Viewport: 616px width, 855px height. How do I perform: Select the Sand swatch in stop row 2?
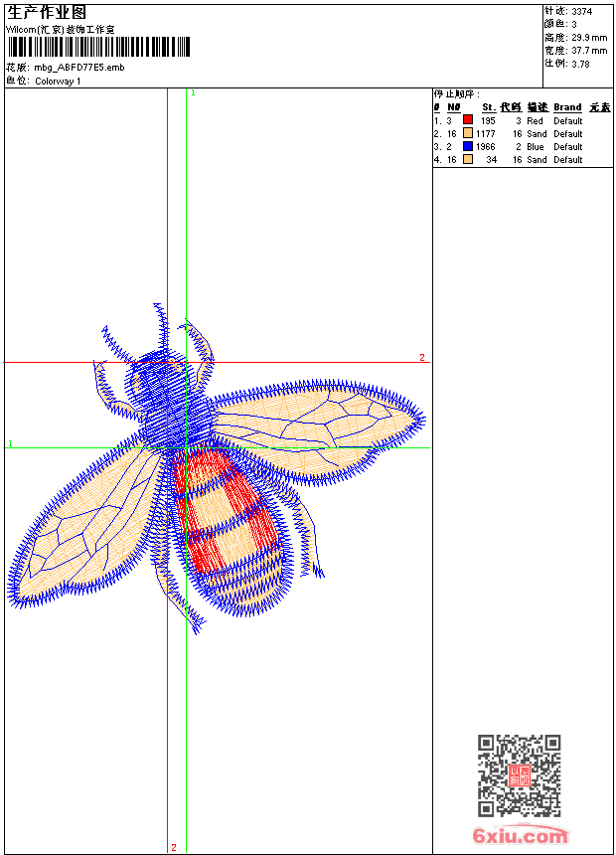pyautogui.click(x=468, y=133)
